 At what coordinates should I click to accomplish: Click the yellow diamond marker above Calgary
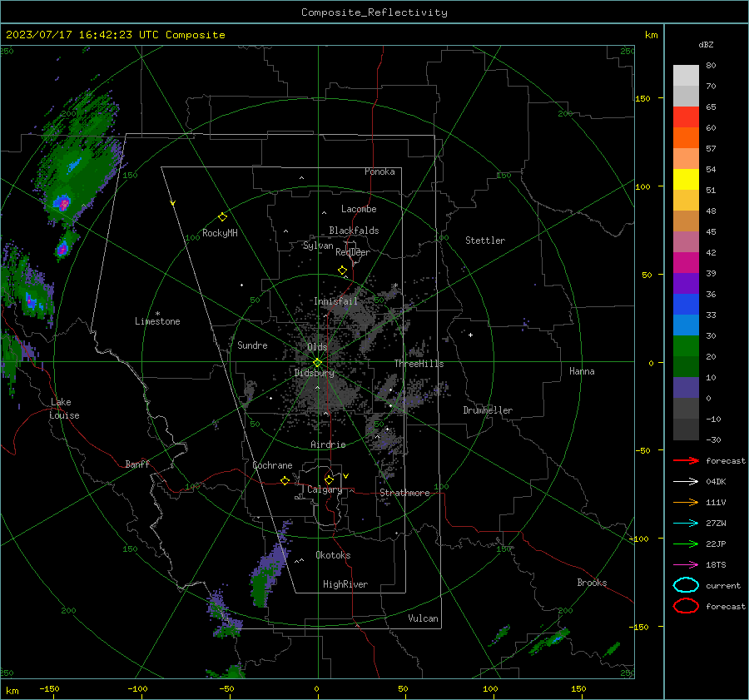[x=329, y=479]
